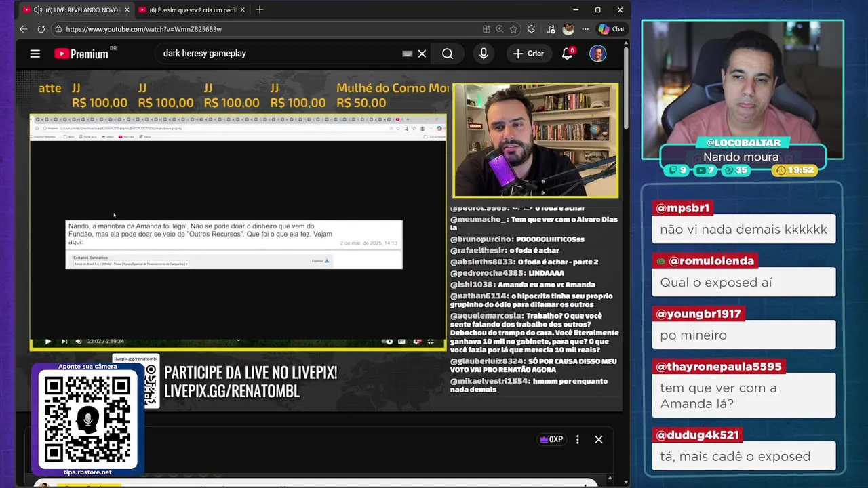Clear the YouTube search text

pos(422,54)
